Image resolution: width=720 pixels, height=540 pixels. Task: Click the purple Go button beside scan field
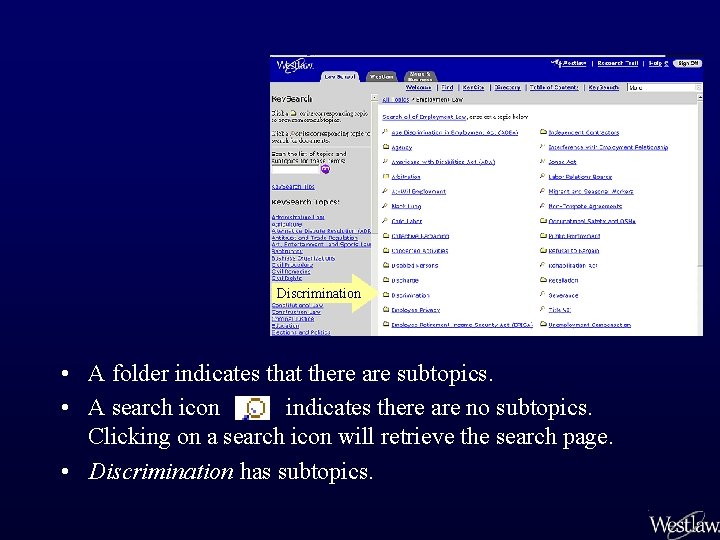coord(326,169)
